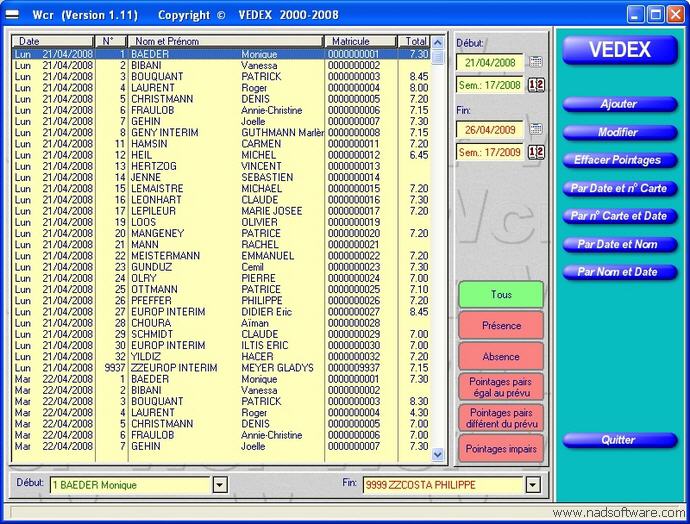Image resolution: width=690 pixels, height=524 pixels.
Task: Select the row SCHMIDT CLAUDE
Action: tap(221, 334)
